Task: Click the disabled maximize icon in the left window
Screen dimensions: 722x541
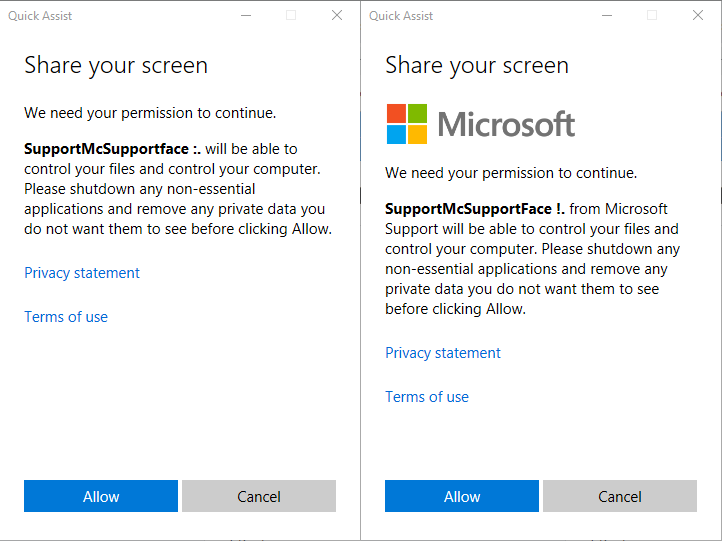Action: (291, 15)
